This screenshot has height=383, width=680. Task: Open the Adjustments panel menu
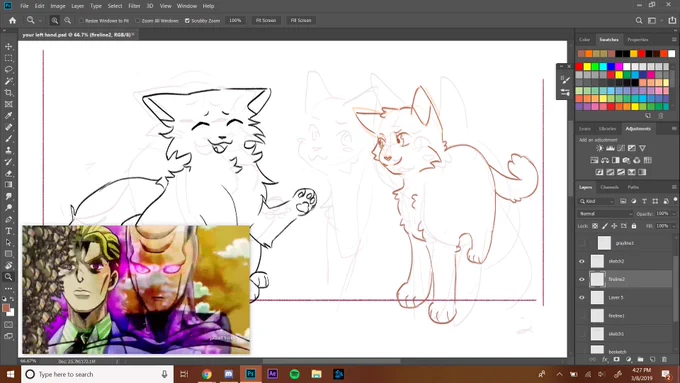pos(674,128)
